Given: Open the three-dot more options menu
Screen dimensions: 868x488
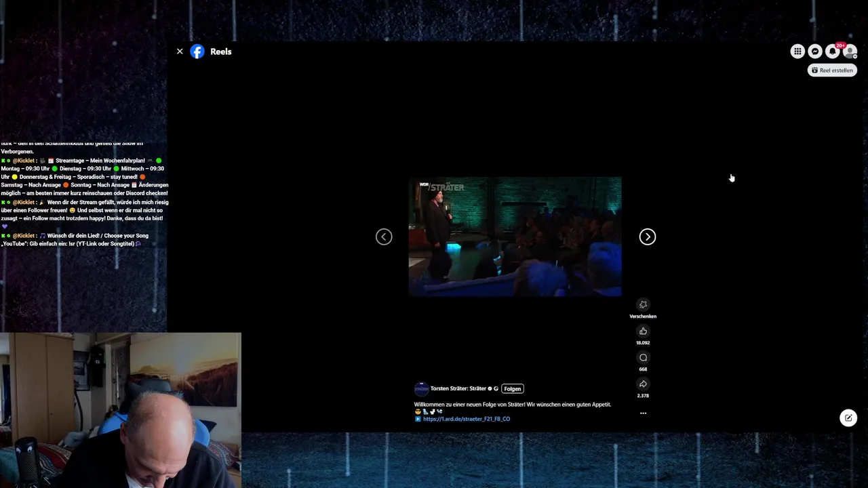Looking at the screenshot, I should click(x=643, y=413).
